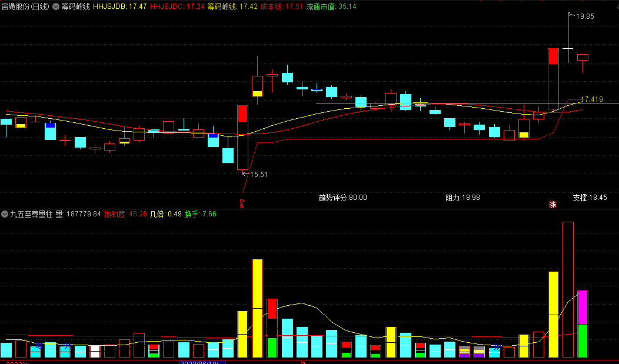
Task: Click the yellow 17.419 line label
Action: coord(592,99)
